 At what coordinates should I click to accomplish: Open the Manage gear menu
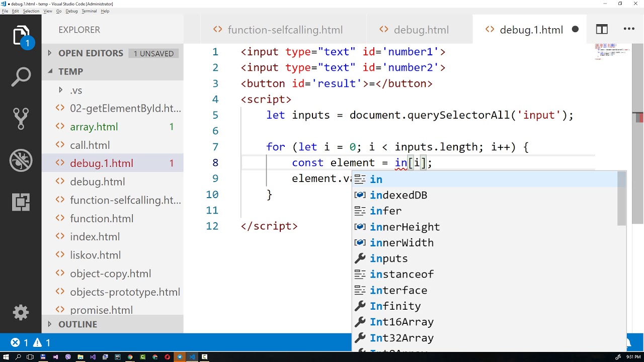(x=21, y=313)
